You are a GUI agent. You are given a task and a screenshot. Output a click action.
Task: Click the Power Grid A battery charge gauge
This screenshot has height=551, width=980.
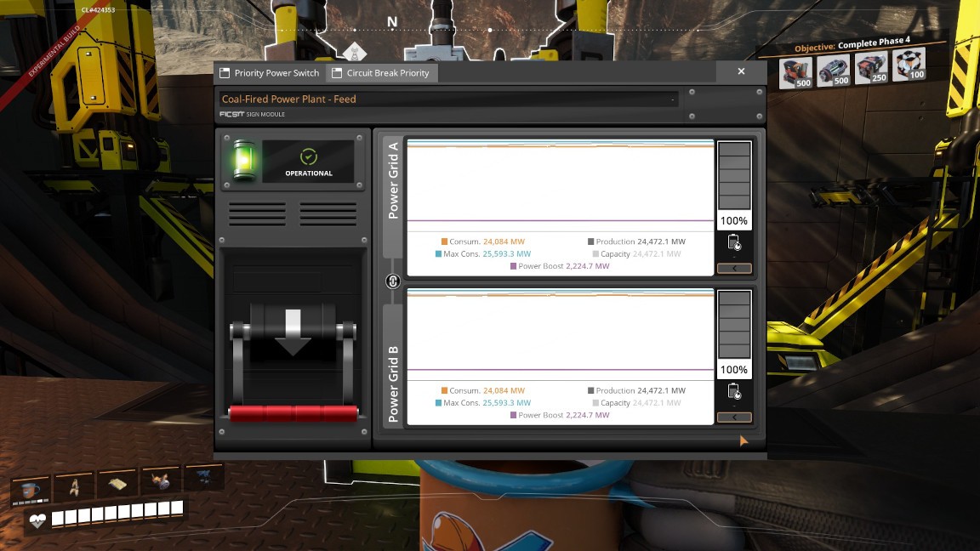pos(733,175)
